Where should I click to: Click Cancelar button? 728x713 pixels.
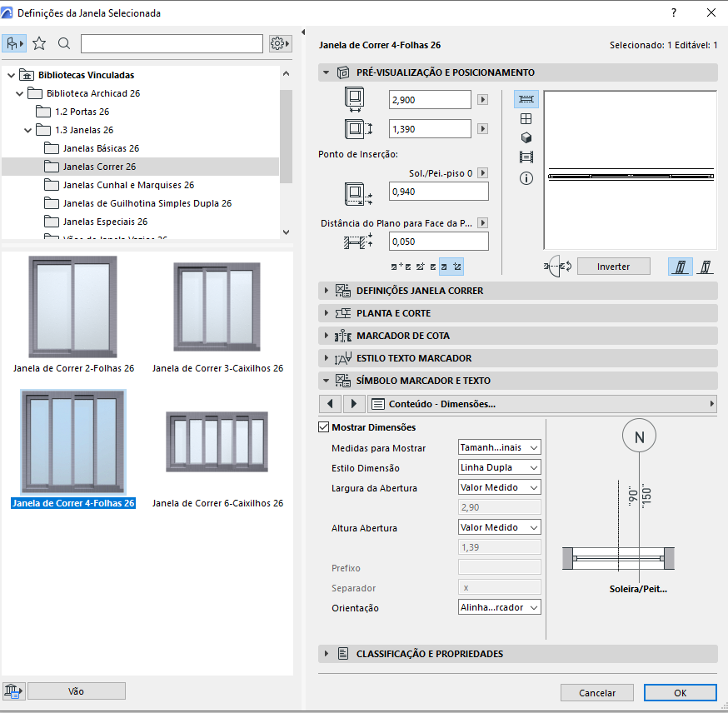pos(596,692)
